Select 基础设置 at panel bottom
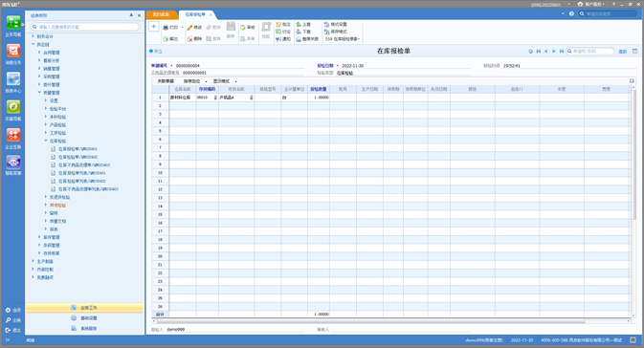 pyautogui.click(x=84, y=318)
